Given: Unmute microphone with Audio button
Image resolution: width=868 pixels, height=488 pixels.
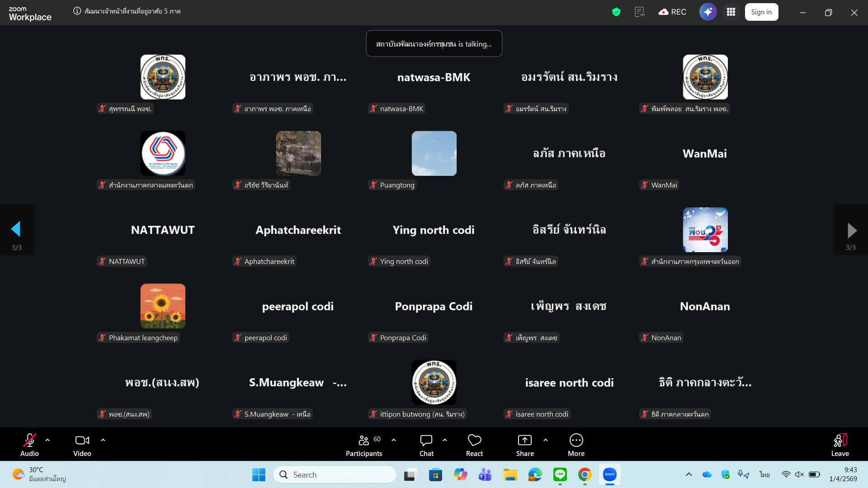Looking at the screenshot, I should (29, 445).
